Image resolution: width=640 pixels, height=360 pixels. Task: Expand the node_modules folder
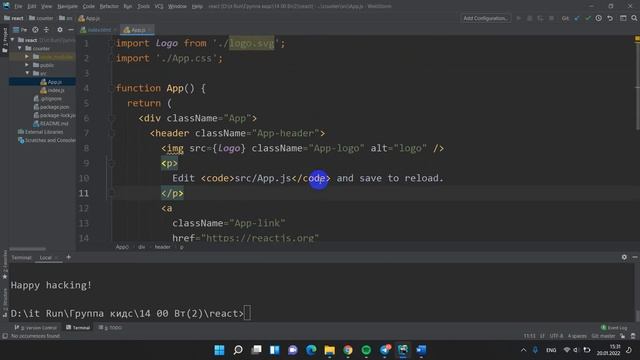point(27,57)
